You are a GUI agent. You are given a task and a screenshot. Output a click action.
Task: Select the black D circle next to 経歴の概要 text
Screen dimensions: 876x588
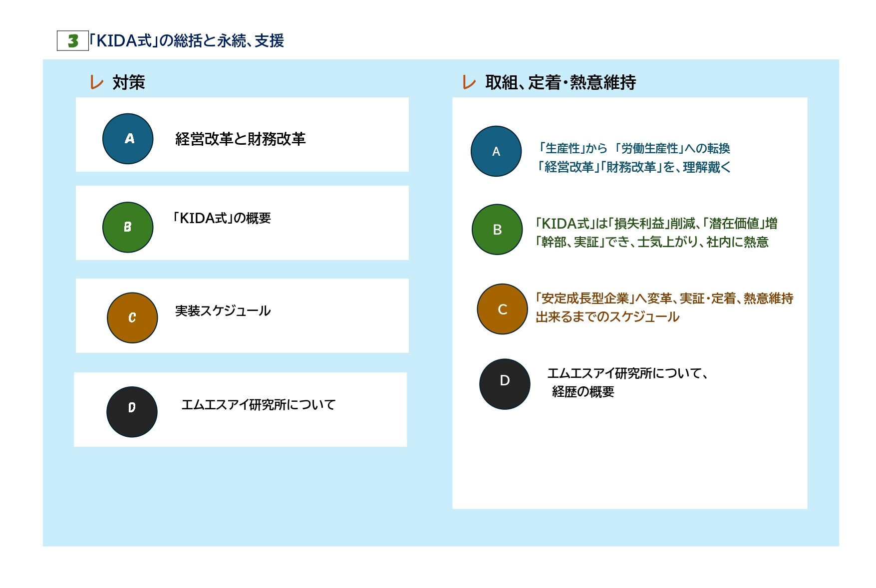pos(505,384)
